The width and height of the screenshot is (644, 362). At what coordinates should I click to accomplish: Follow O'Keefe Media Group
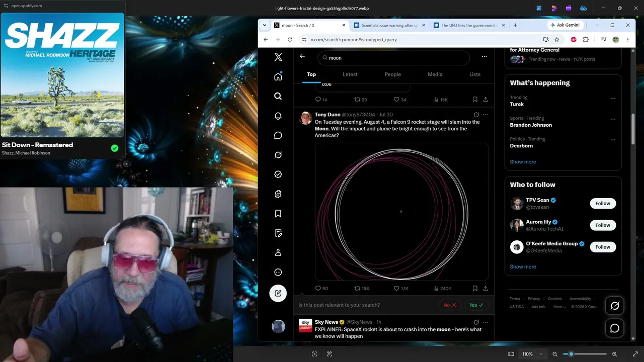(603, 247)
